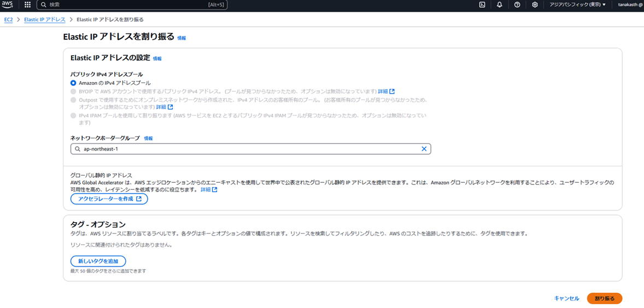The height and width of the screenshot is (308, 644).
Task: Click the ap-northeast-1 border group field
Action: click(250, 149)
